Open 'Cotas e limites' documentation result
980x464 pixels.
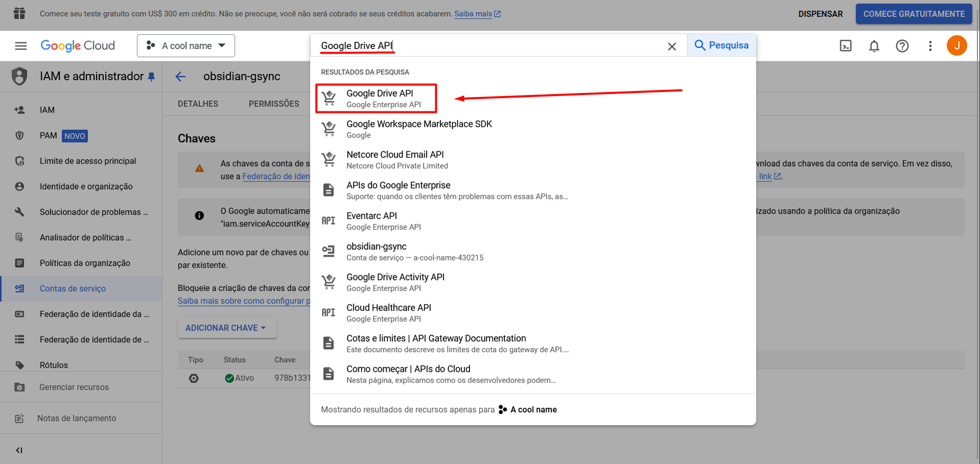[x=533, y=344]
